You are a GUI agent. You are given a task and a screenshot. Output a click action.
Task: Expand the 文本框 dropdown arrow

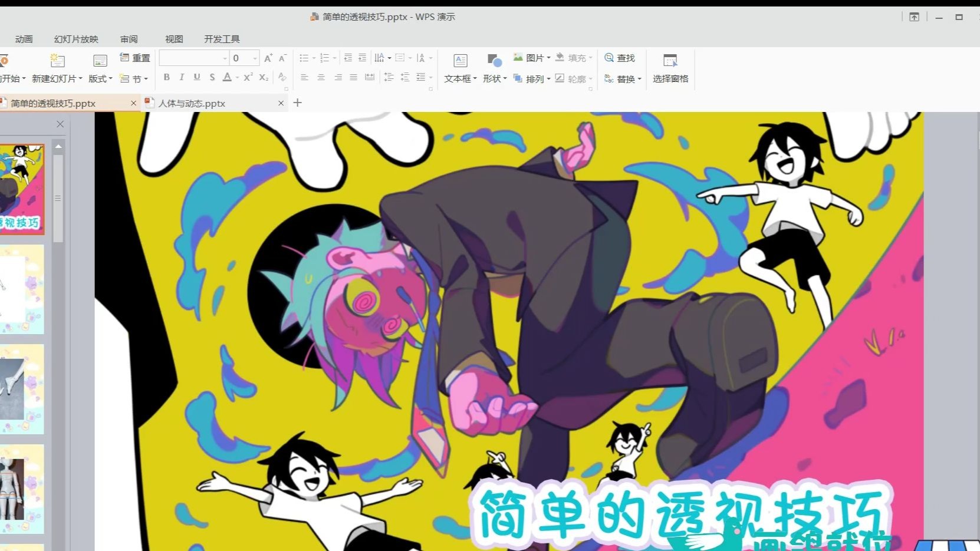click(475, 78)
